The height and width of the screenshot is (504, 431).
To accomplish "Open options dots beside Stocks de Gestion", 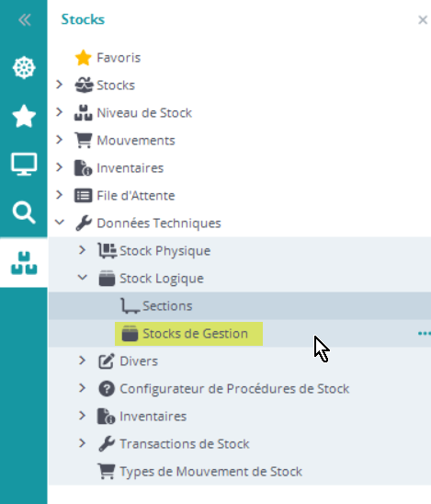I will (425, 334).
